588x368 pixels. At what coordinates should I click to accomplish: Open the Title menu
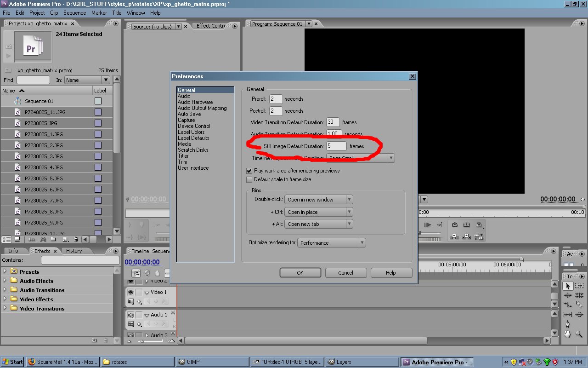(x=117, y=13)
